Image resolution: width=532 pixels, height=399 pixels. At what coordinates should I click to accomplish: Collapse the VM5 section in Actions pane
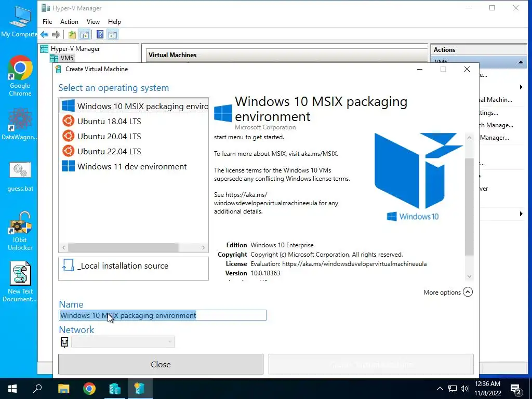pos(521,62)
